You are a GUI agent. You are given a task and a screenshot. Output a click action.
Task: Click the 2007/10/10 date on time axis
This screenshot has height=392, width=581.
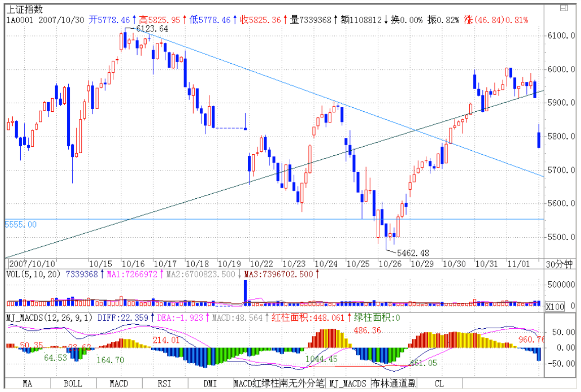pyautogui.click(x=32, y=264)
